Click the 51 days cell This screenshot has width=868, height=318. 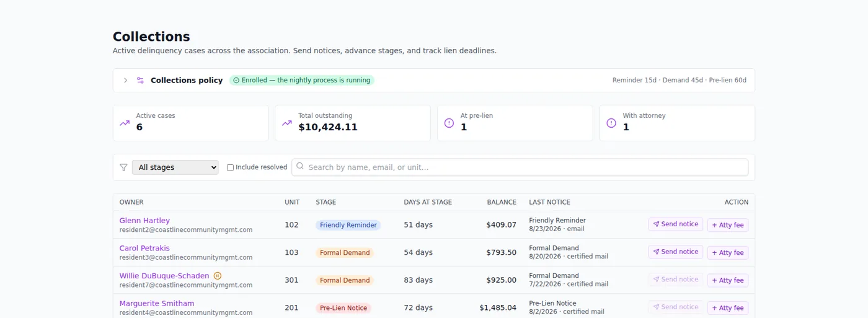pyautogui.click(x=418, y=225)
